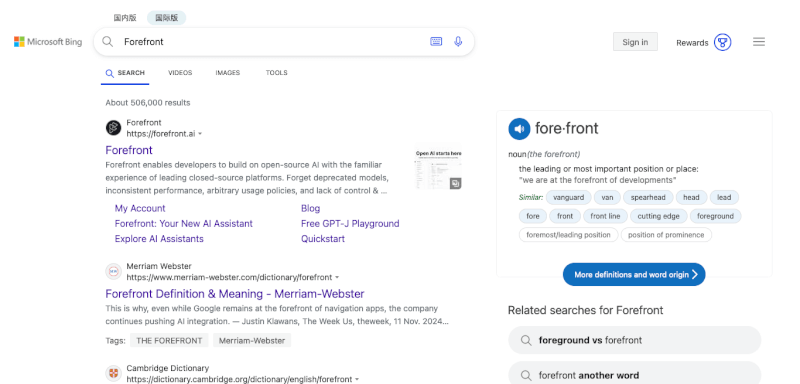
Task: Click the Cambridge Dictionary favicon
Action: point(113,373)
